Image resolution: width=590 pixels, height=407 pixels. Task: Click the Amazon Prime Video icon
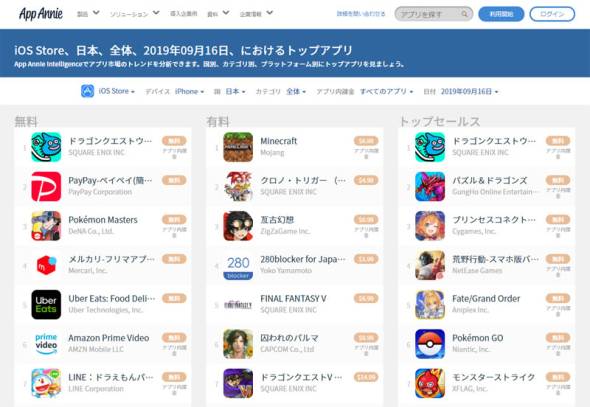click(x=46, y=344)
